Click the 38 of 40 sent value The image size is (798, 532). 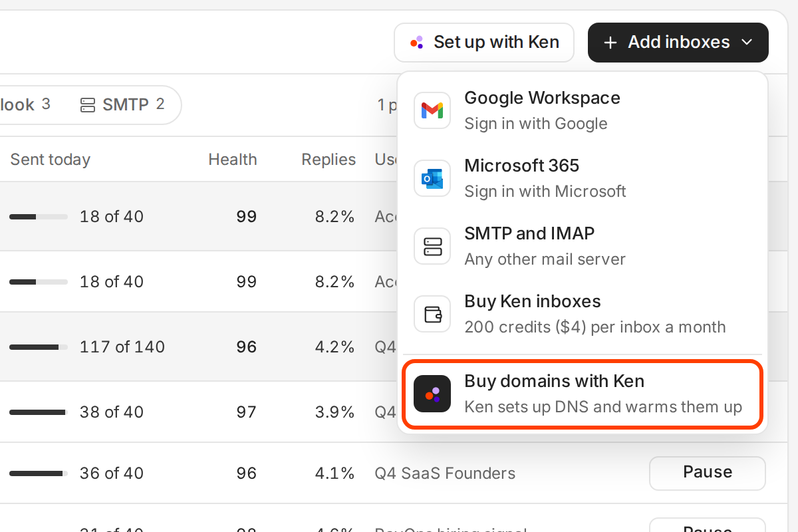pyautogui.click(x=112, y=412)
